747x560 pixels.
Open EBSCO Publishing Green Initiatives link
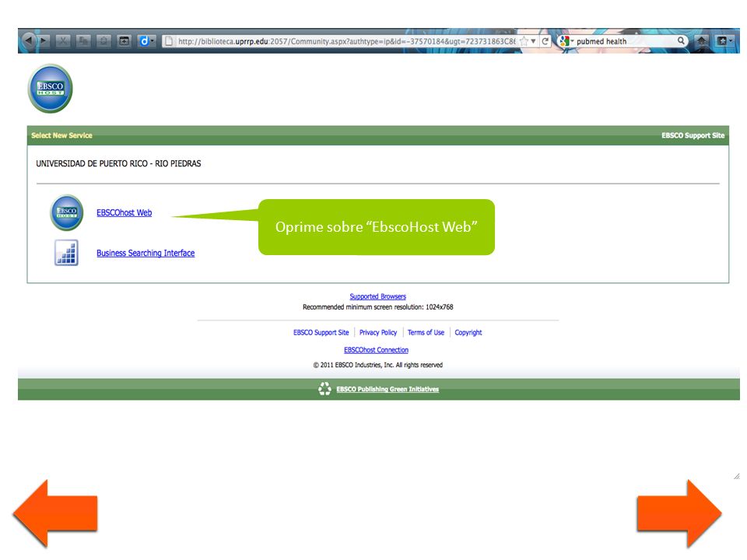[x=388, y=389]
